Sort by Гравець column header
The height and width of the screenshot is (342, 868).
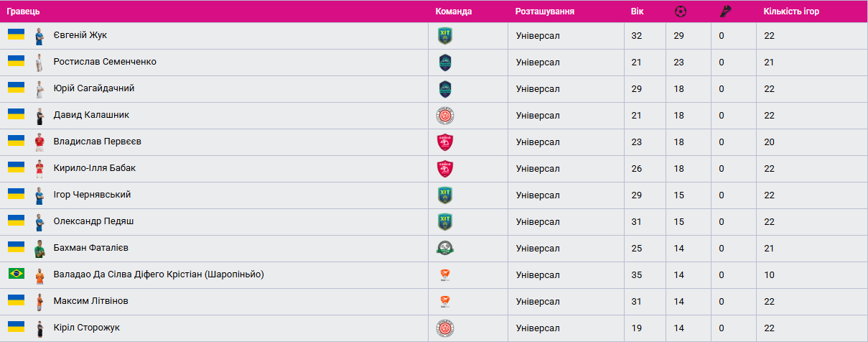[x=24, y=11]
